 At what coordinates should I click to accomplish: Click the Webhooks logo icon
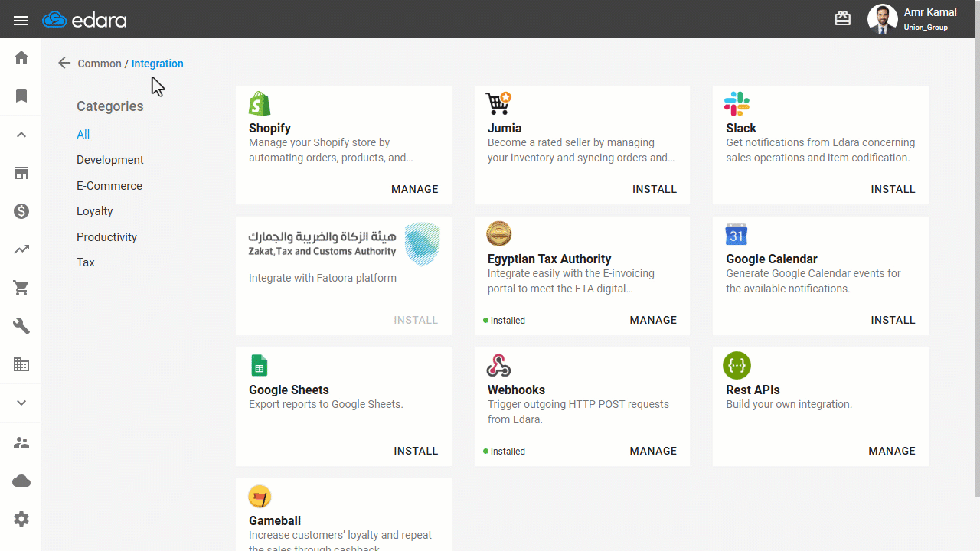[x=498, y=366]
